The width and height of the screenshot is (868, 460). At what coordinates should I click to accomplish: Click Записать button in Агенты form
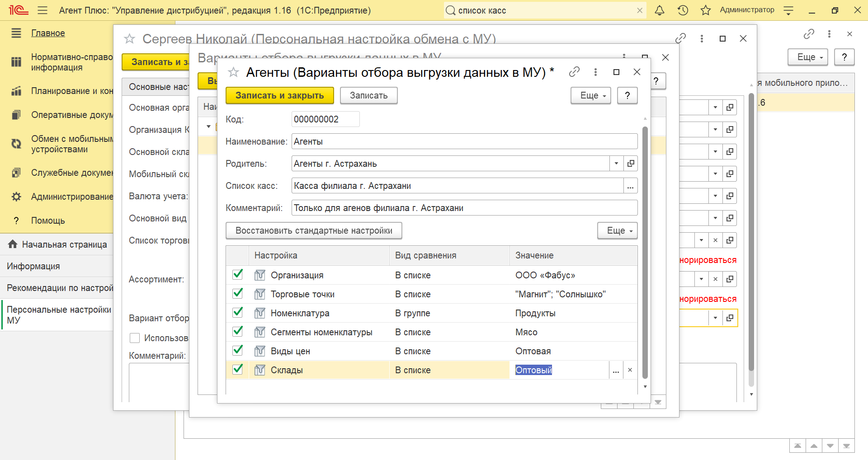369,95
